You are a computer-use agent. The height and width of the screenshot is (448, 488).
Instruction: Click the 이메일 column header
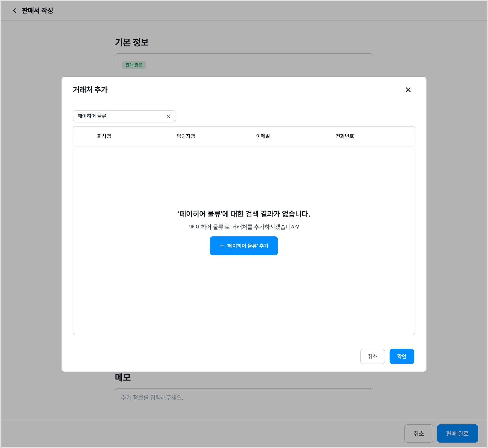point(263,136)
